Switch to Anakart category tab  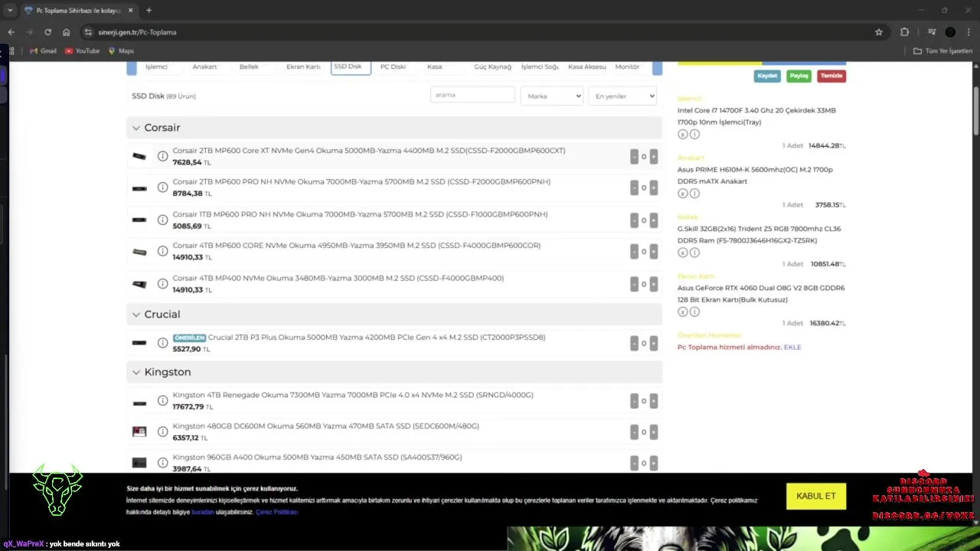(204, 67)
